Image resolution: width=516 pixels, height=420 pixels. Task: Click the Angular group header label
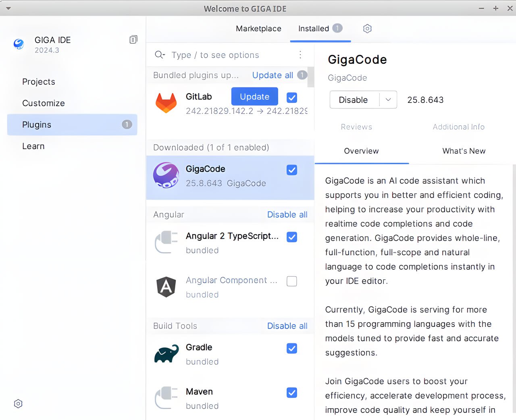pyautogui.click(x=169, y=215)
